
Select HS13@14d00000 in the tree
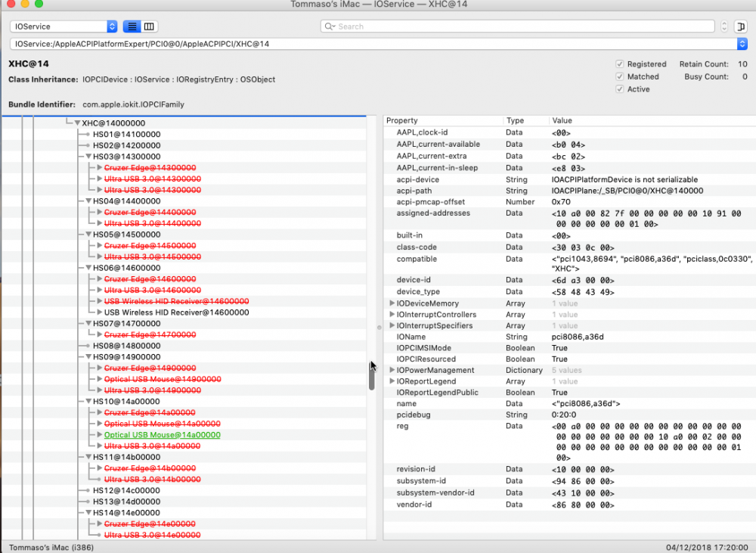click(126, 502)
